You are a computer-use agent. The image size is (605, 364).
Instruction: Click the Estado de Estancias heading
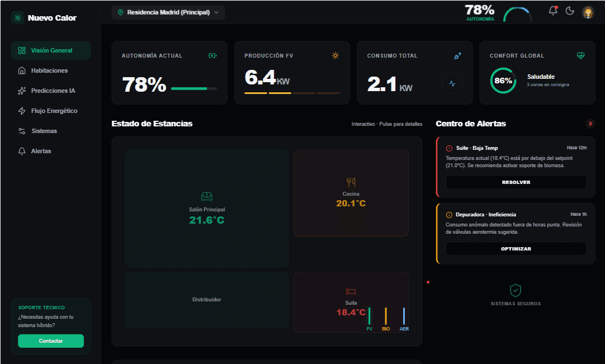point(152,124)
